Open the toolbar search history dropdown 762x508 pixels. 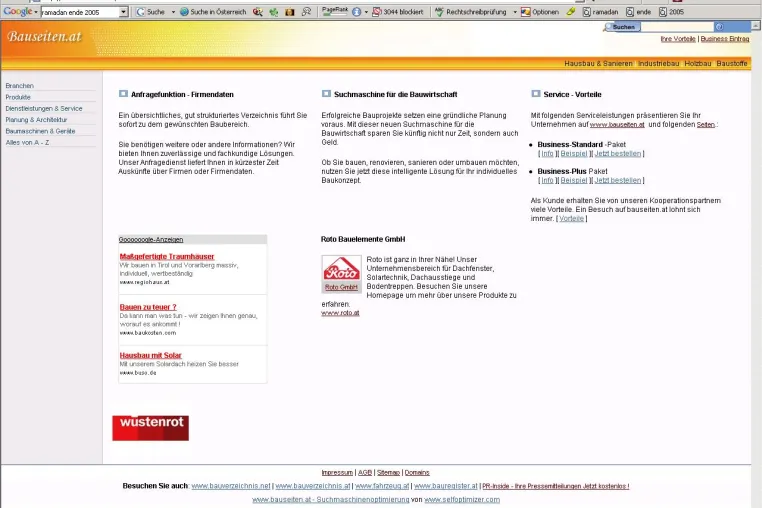coord(123,12)
